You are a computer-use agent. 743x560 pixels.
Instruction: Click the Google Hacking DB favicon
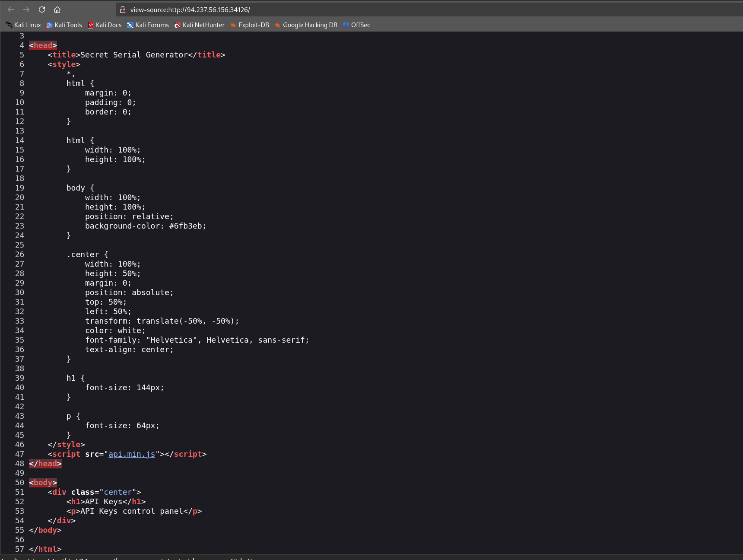278,25
